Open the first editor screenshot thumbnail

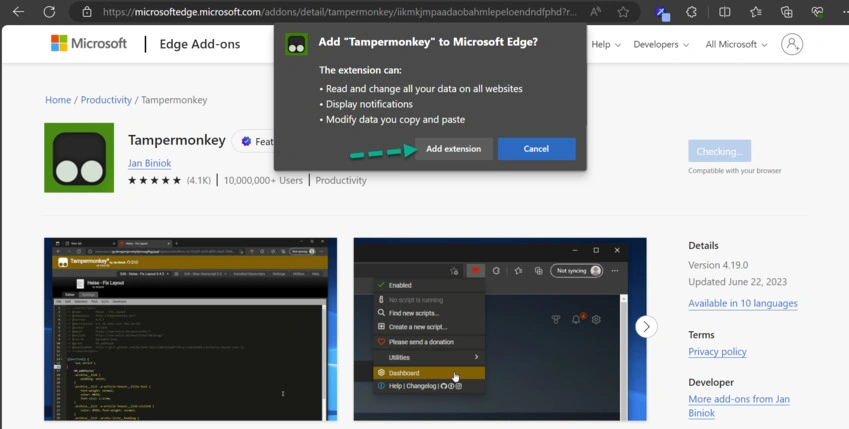(191, 329)
